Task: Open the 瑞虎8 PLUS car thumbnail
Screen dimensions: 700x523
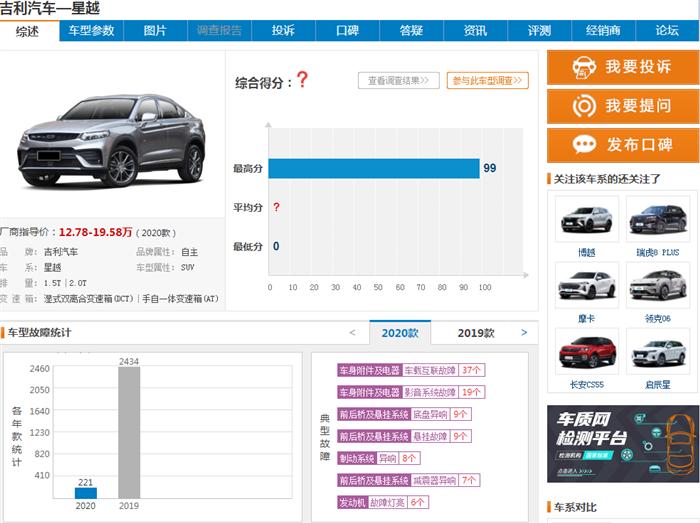Action: 658,219
